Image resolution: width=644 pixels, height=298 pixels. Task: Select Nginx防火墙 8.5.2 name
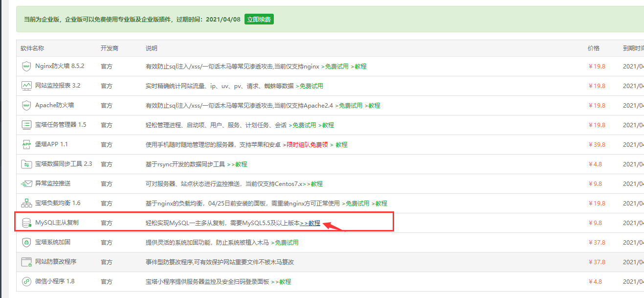tap(60, 66)
